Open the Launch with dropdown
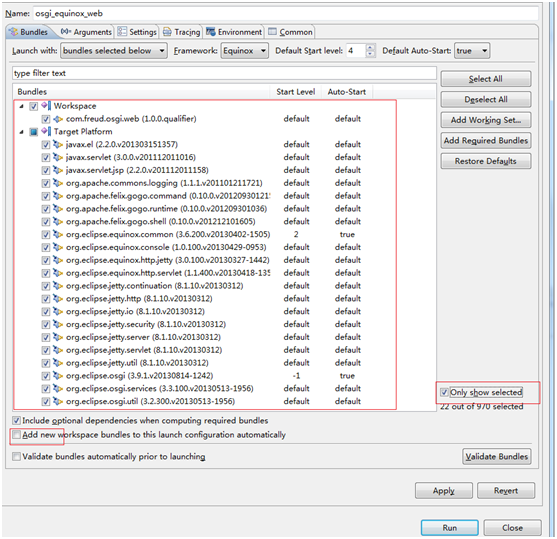This screenshot has width=557, height=539. point(114,51)
